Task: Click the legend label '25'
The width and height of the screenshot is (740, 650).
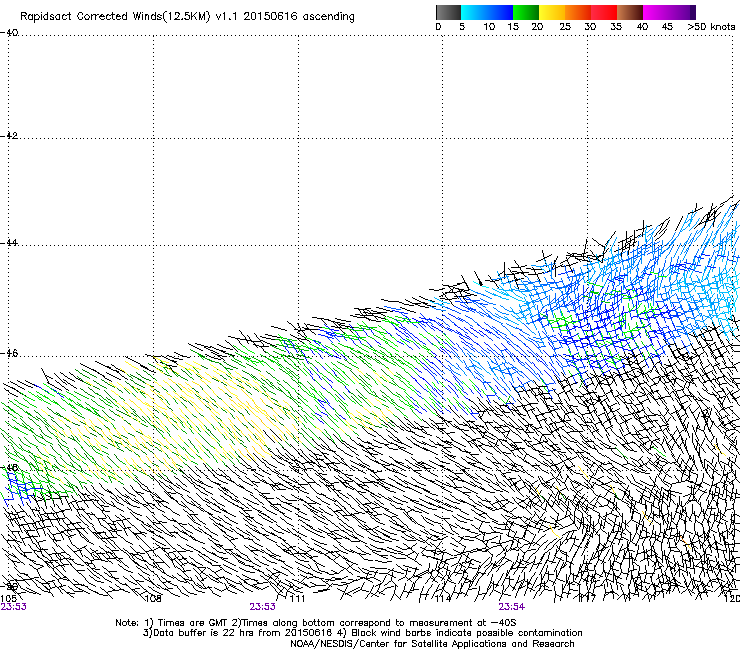Action: (x=565, y=27)
